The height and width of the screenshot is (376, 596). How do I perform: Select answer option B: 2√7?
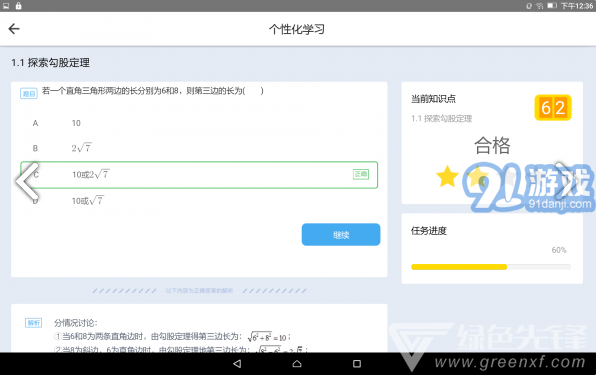point(199,148)
